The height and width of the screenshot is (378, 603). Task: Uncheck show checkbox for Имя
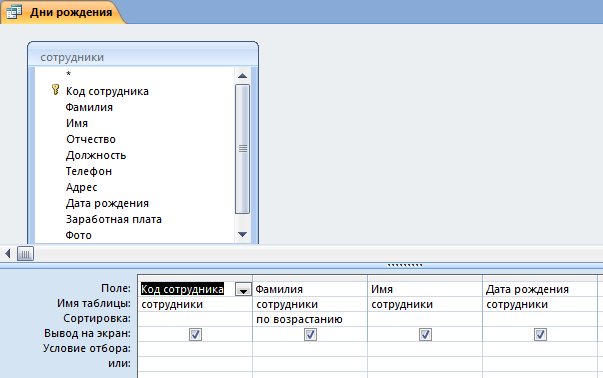425,335
